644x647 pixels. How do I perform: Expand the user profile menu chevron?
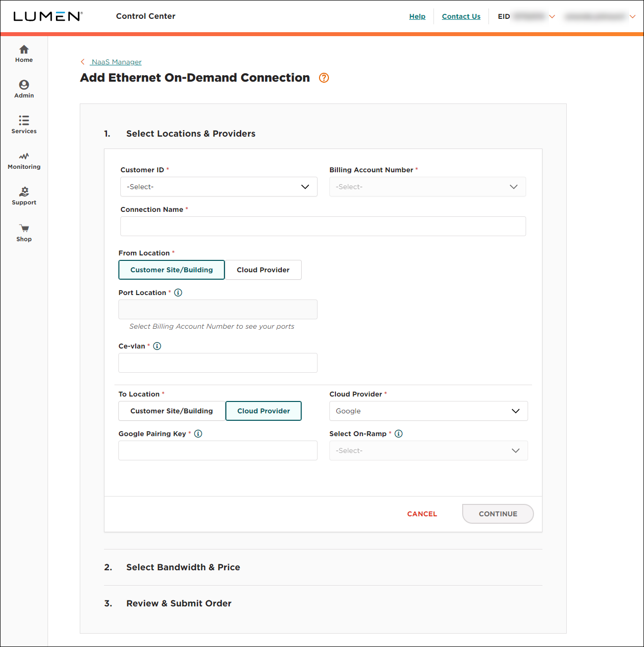(633, 17)
